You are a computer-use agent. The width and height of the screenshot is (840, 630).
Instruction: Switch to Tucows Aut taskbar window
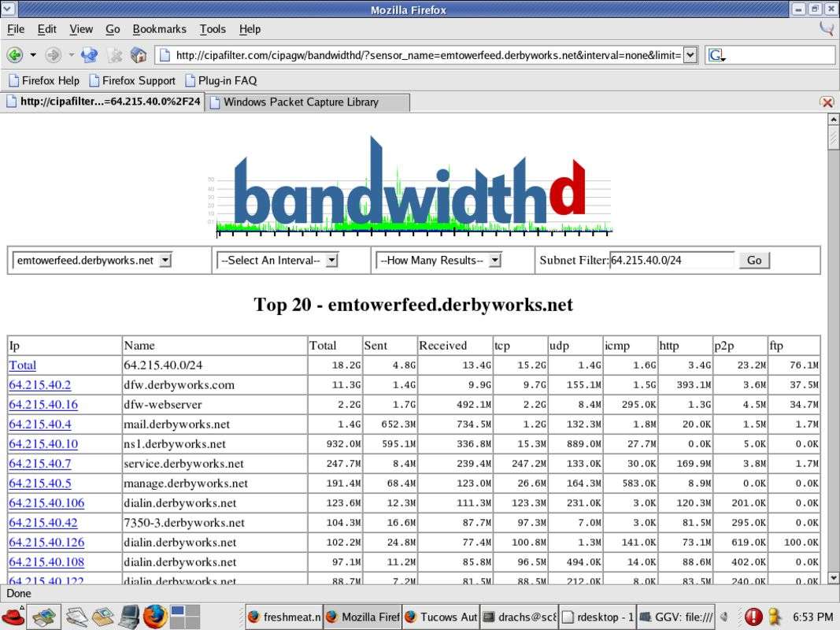click(x=440, y=617)
